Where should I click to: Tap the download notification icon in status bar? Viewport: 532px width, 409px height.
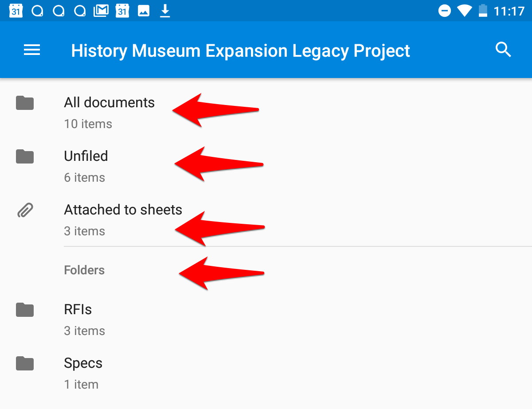tap(165, 11)
